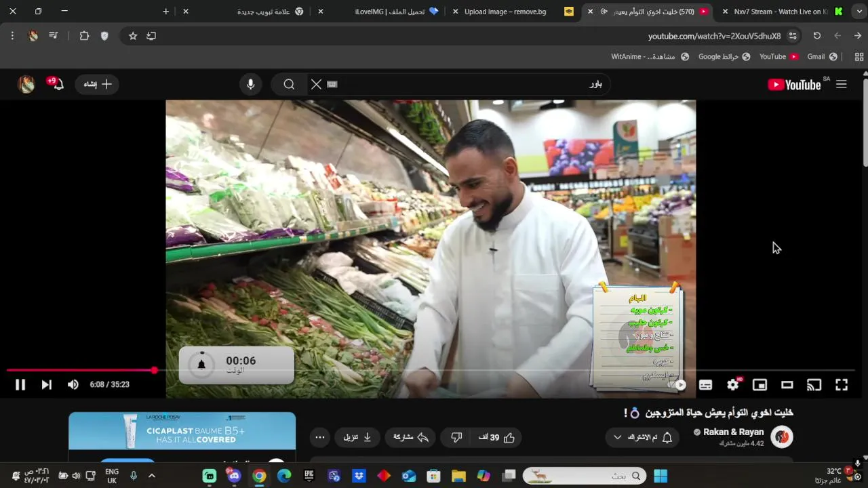Viewport: 868px width, 488px height.
Task: Clear the search query with X
Action: tap(316, 84)
